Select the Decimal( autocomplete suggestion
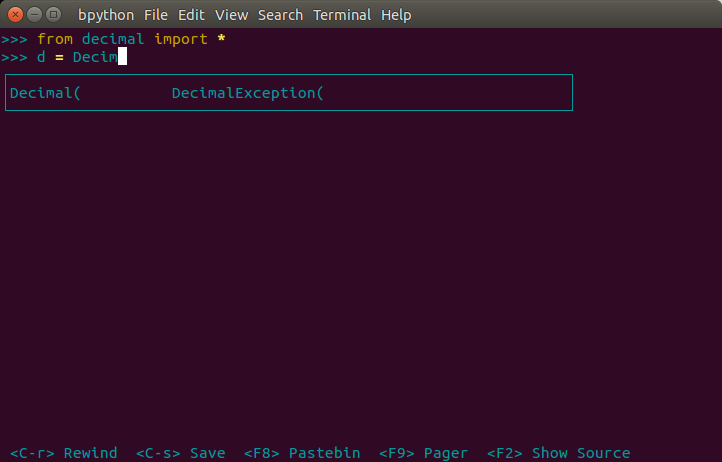 coord(44,93)
